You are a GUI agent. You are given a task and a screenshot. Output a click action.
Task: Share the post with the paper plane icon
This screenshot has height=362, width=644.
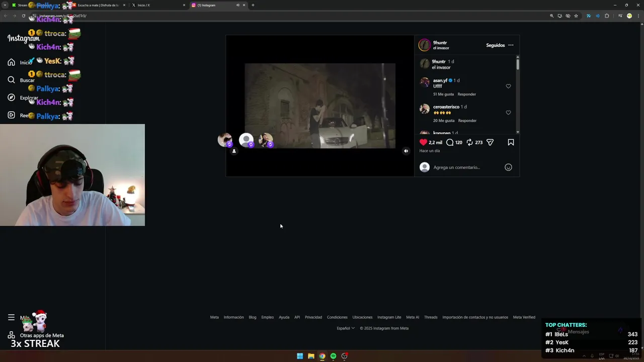[490, 142]
